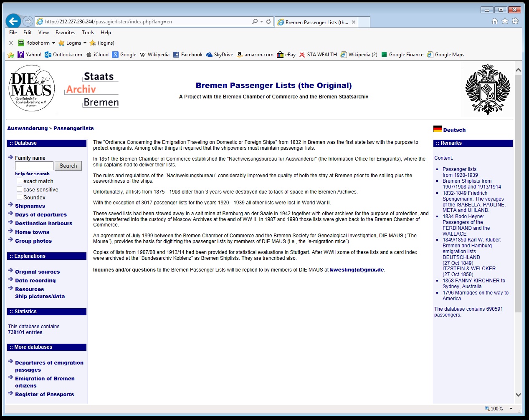The image size is (529, 420).
Task: Toggle the Soundex checkbox
Action: tap(19, 197)
